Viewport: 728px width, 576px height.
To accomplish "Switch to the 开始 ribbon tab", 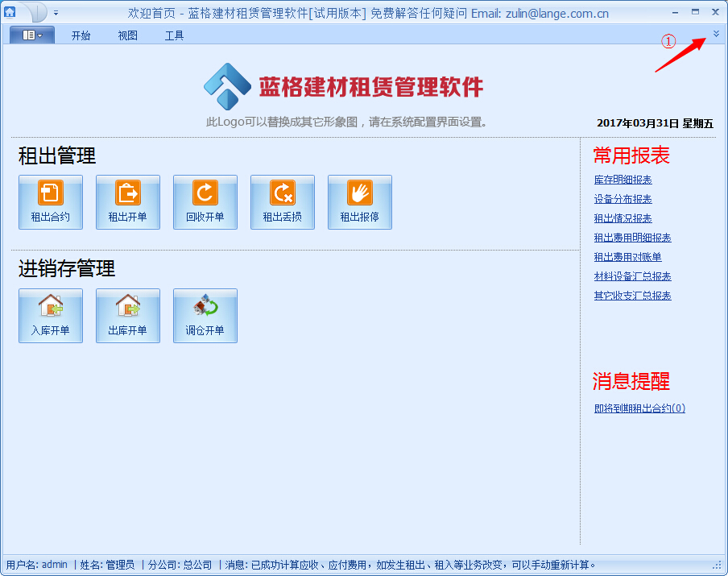I will point(81,35).
